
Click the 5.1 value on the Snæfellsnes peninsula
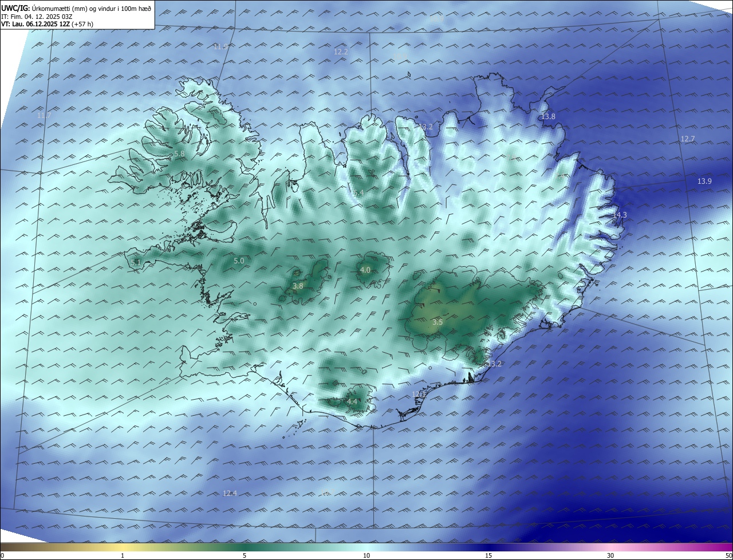click(x=136, y=262)
